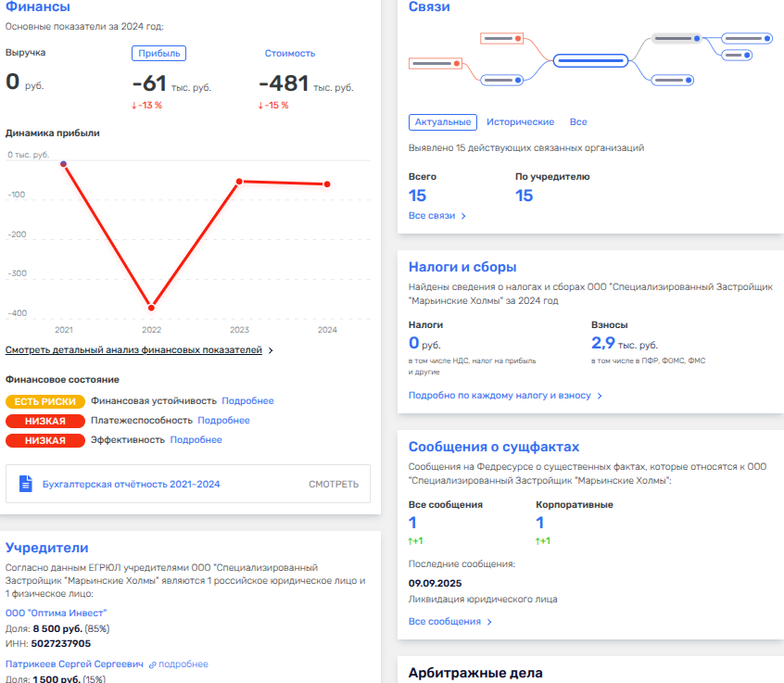784x683 pixels.
Task: Open Патрикеев Сергей Сергеевич profile link
Action: 73,664
